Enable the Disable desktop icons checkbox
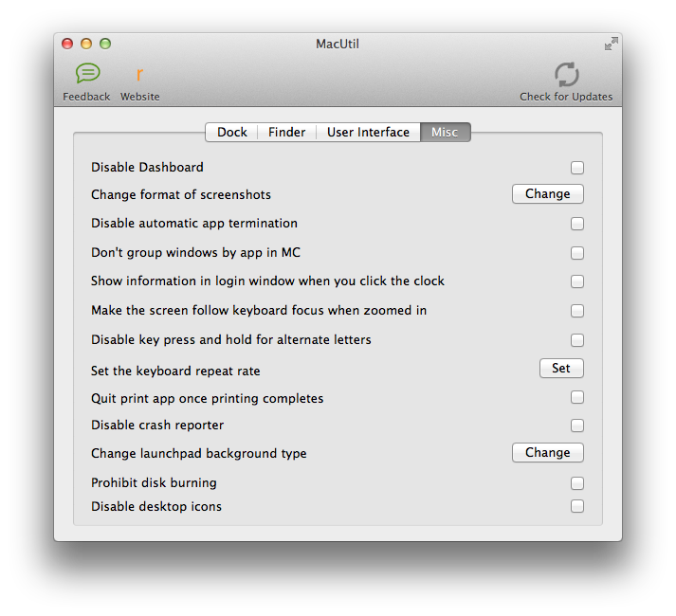676x616 pixels. [x=577, y=506]
